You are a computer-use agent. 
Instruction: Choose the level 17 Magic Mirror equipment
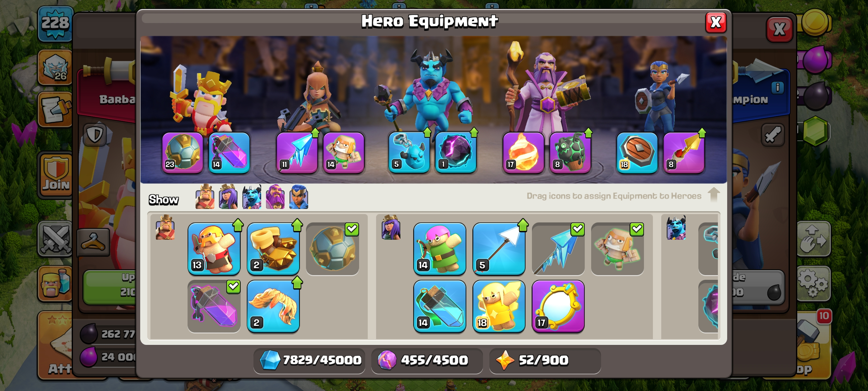coord(558,306)
